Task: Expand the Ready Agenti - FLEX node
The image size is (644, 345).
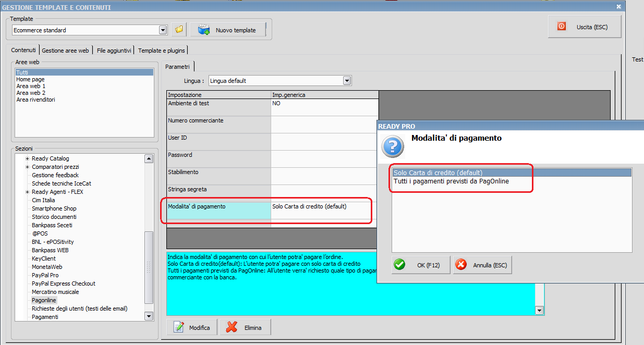Action: point(27,192)
